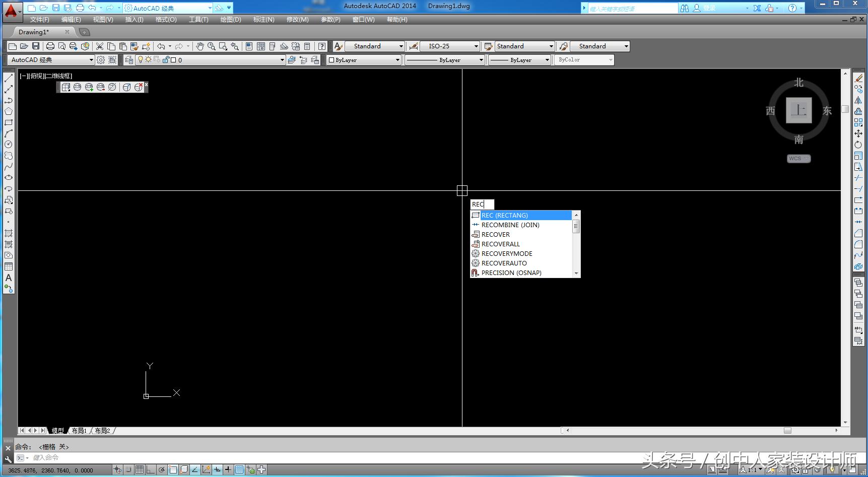
Task: Open the ByLayer color control dropdown
Action: [x=364, y=60]
